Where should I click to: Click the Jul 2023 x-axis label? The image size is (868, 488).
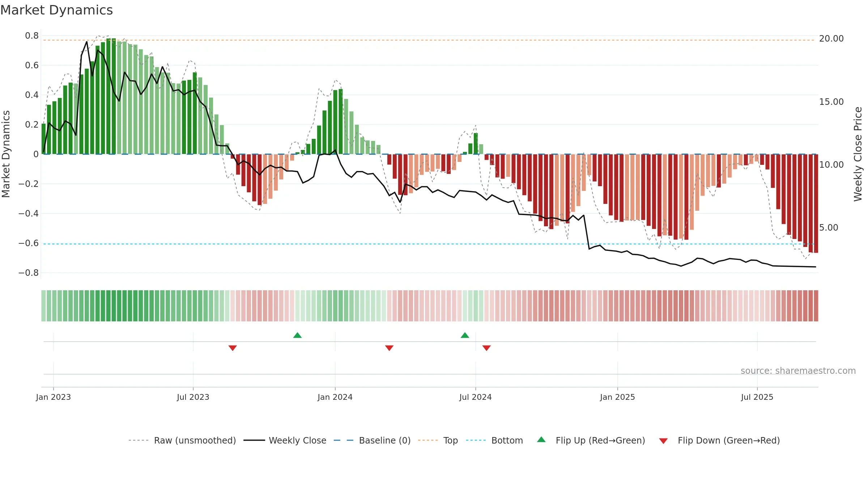(193, 397)
